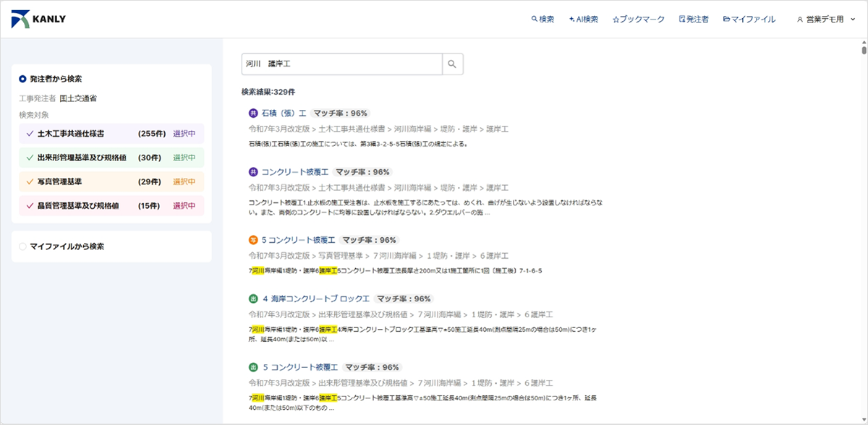Click the purple badge icon of 石積(張)工
This screenshot has height=425, width=868.
point(253,113)
